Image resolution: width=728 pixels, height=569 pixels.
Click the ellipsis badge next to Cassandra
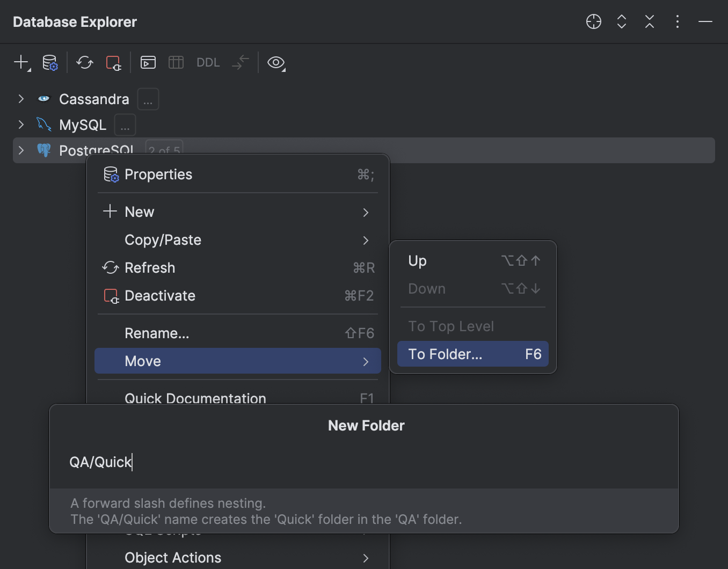point(148,99)
